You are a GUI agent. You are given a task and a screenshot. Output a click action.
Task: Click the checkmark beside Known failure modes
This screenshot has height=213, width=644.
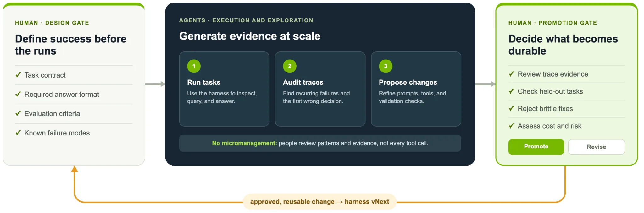click(x=18, y=133)
